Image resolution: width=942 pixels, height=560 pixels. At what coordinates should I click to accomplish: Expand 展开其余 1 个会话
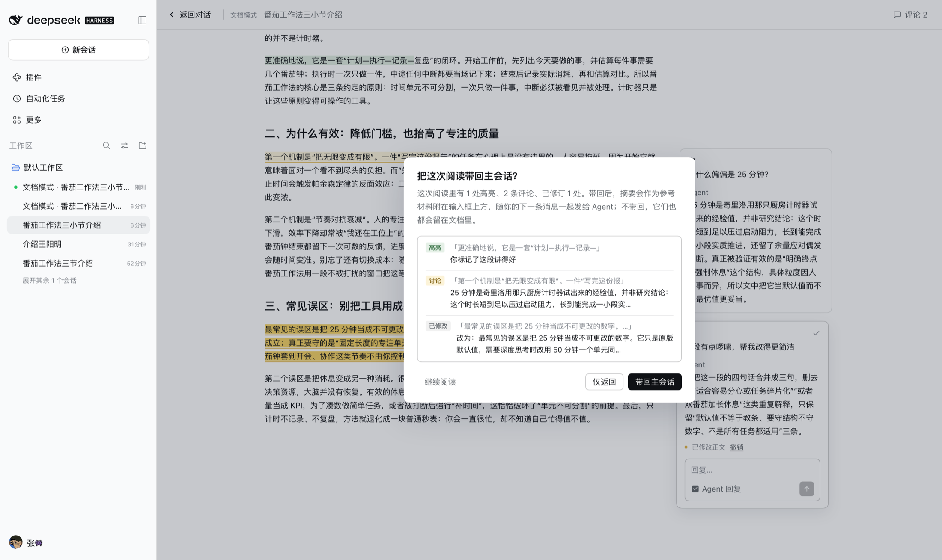click(49, 281)
